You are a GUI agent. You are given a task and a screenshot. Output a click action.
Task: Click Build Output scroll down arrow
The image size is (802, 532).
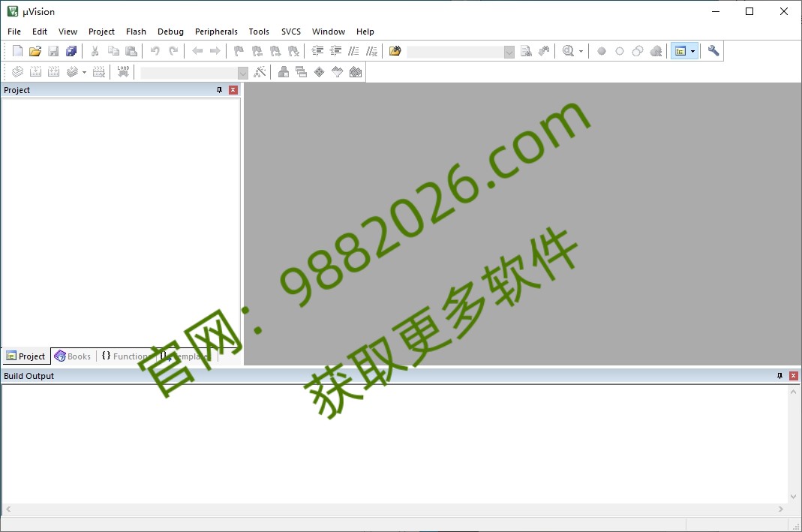(x=793, y=496)
